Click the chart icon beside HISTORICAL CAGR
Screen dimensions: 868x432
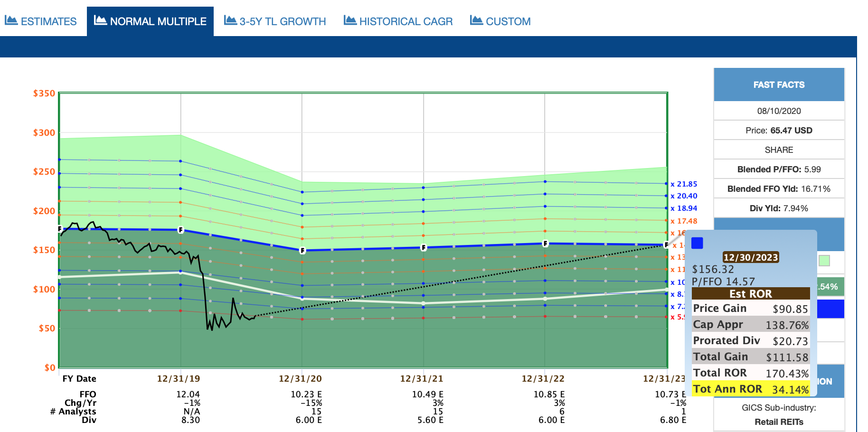(x=350, y=20)
